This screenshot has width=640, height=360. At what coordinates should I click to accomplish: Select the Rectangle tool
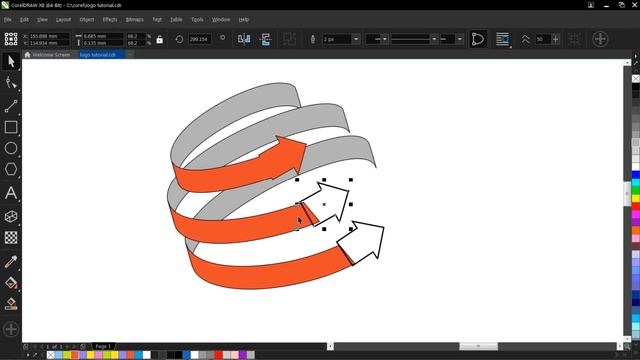click(x=11, y=127)
